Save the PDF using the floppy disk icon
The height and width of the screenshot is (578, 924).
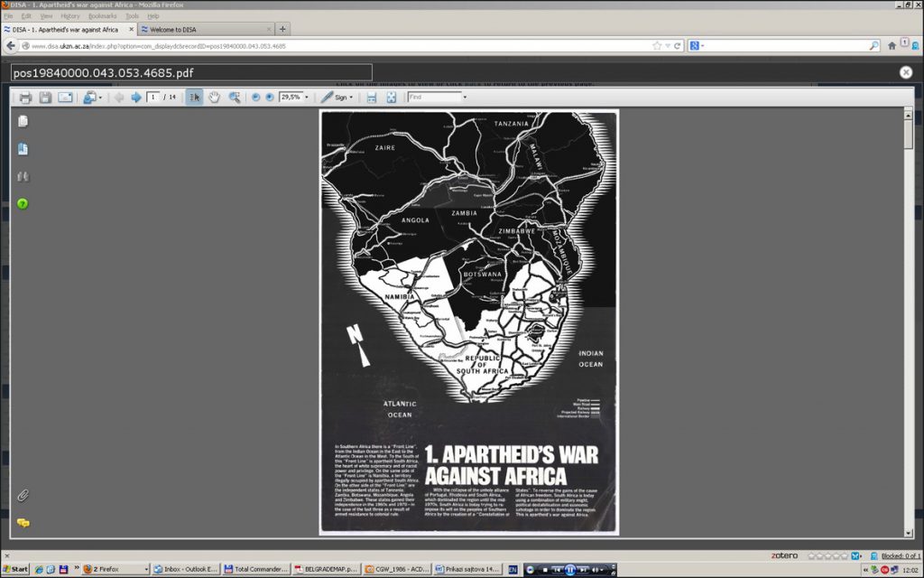45,98
